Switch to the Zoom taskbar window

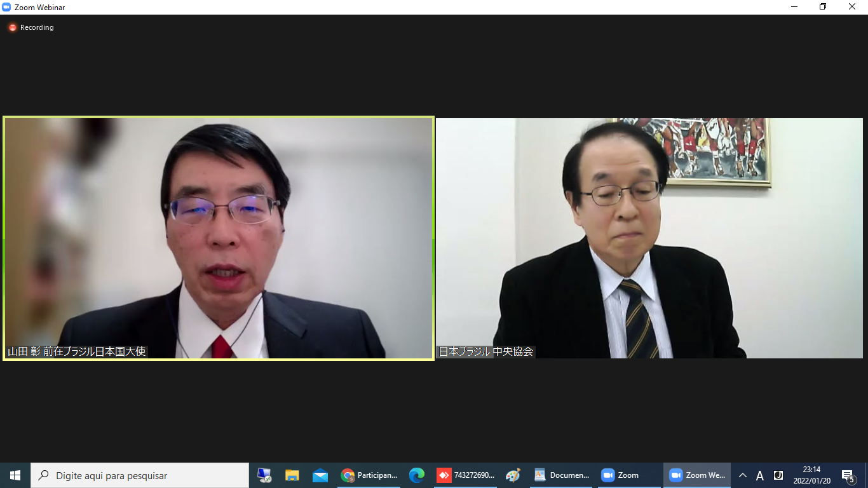tap(620, 475)
